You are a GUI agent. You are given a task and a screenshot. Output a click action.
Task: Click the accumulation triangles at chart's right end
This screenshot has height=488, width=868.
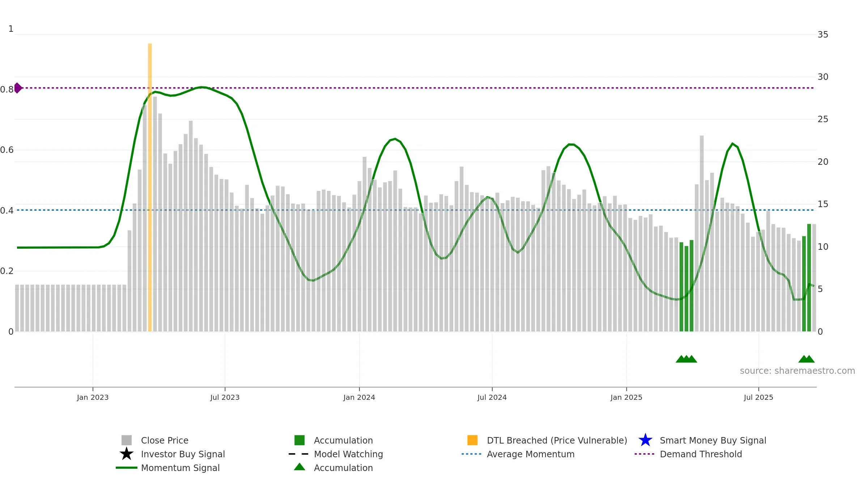807,359
